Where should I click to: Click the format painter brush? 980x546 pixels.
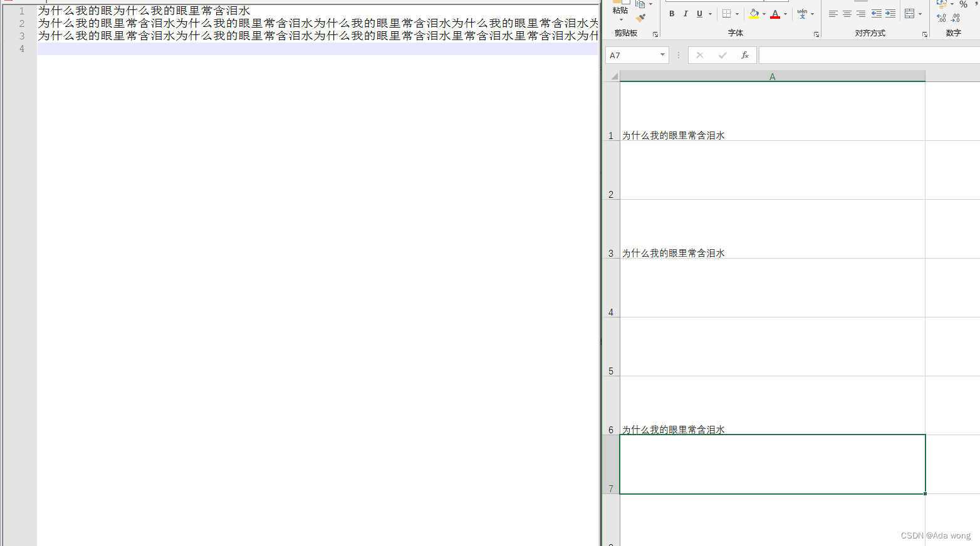coord(640,18)
